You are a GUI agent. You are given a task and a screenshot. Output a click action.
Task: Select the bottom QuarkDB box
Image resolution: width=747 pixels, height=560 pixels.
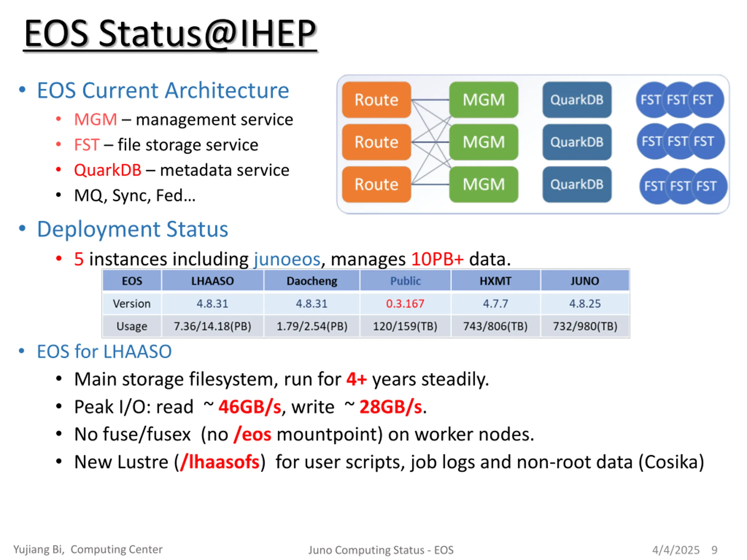click(577, 185)
